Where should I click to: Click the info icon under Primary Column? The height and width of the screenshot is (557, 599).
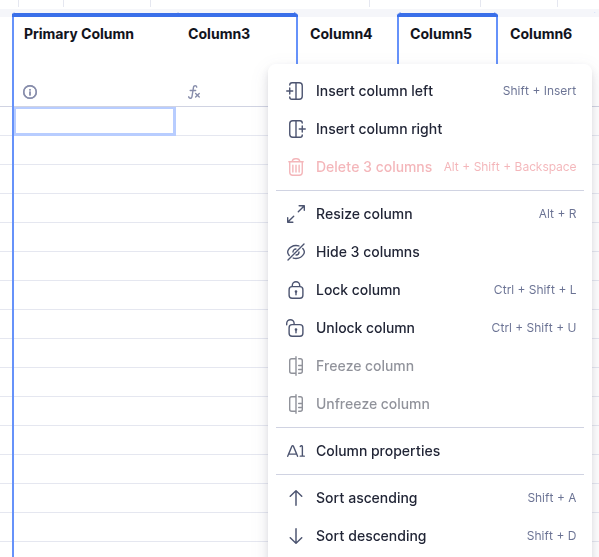click(30, 92)
